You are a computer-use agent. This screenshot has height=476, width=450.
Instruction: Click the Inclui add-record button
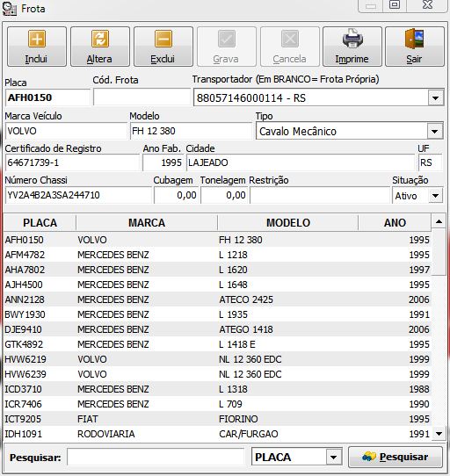tap(37, 47)
